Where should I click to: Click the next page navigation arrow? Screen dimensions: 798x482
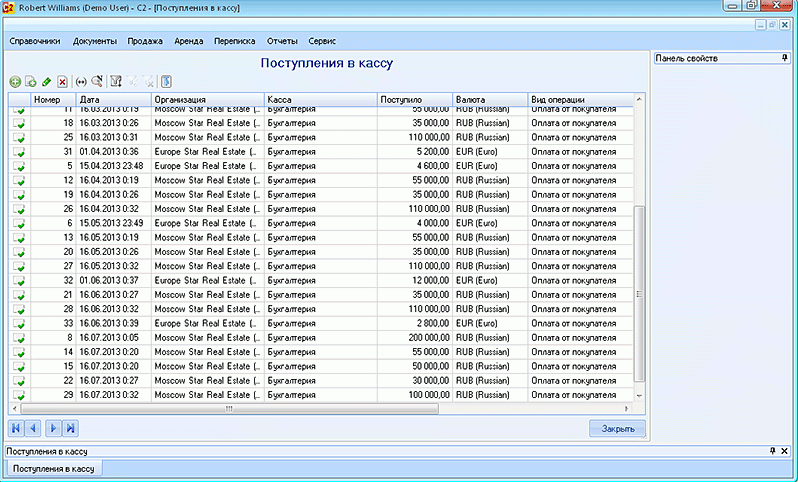pos(52,428)
